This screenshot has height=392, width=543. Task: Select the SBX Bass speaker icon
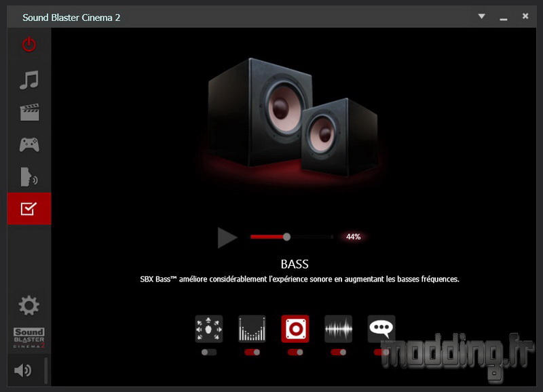[295, 329]
